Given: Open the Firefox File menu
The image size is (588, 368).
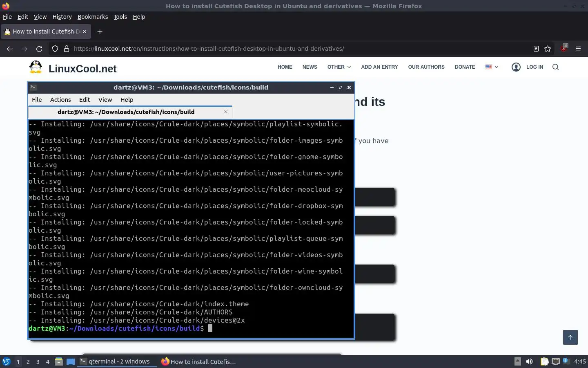Looking at the screenshot, I should tap(7, 17).
